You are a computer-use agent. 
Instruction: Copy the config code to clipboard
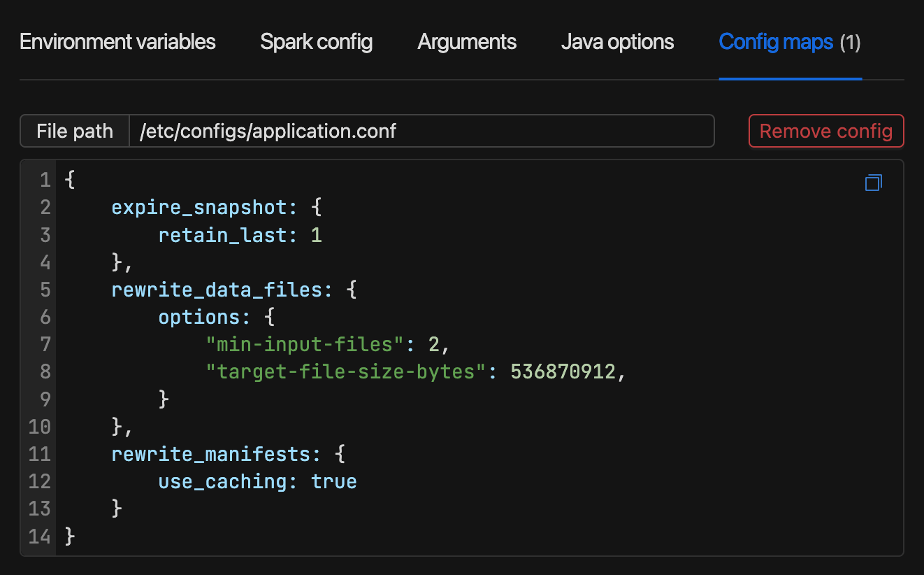coord(873,183)
